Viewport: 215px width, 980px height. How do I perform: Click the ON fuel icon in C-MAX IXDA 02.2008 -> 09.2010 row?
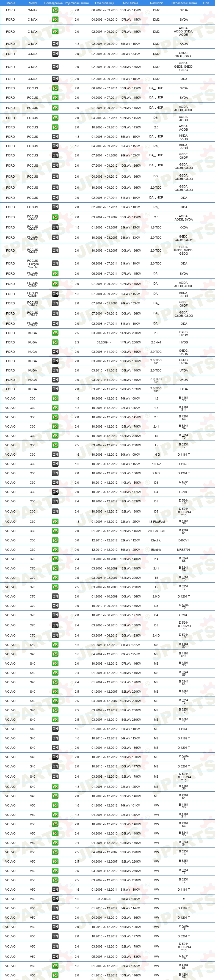[x=55, y=79]
